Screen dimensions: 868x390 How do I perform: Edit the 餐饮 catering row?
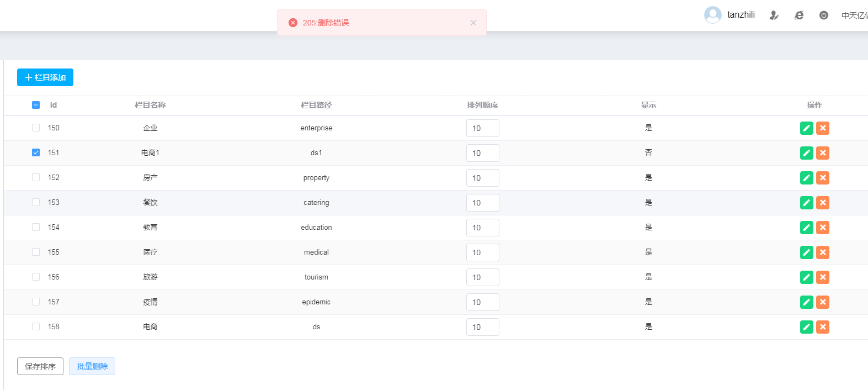coord(806,203)
